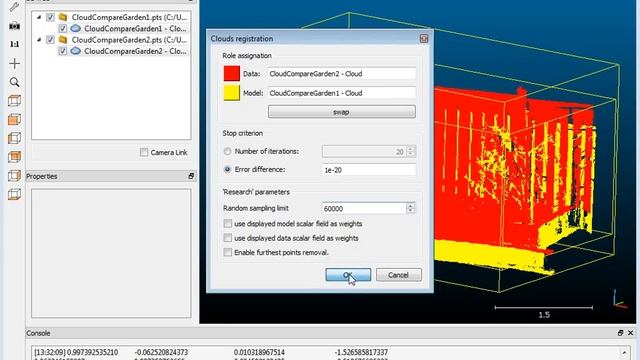The height and width of the screenshot is (360, 640).
Task: Click the Properties panel title
Action: (x=42, y=176)
